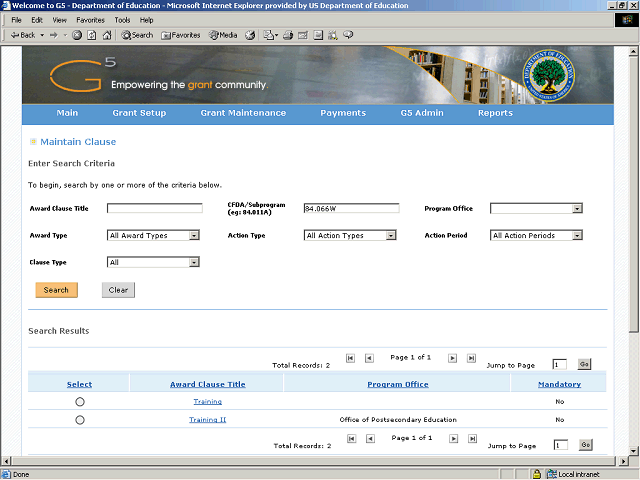Open the Help menu
The image size is (640, 480).
click(147, 20)
